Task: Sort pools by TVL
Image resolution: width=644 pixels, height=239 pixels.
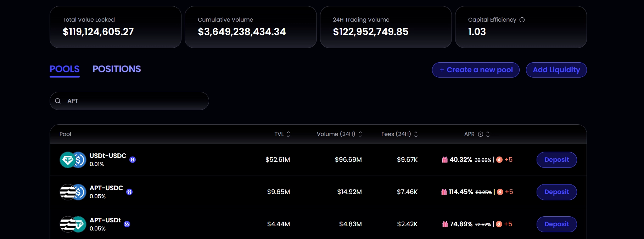Action: tap(288, 134)
